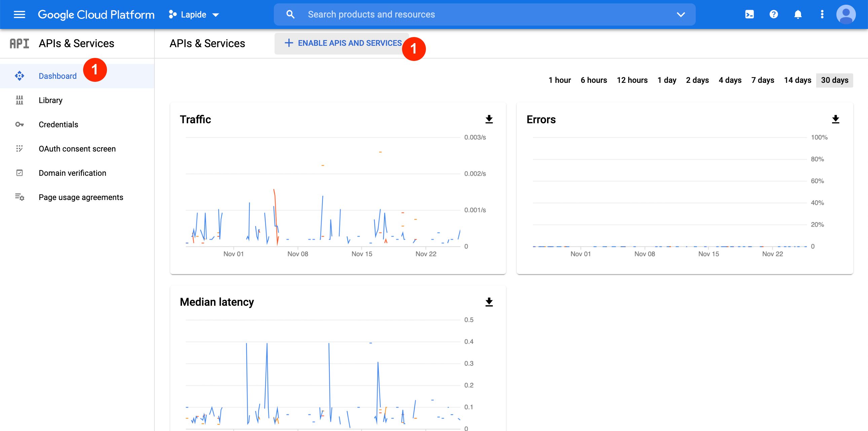
Task: Download the Errors chart data
Action: coord(835,120)
